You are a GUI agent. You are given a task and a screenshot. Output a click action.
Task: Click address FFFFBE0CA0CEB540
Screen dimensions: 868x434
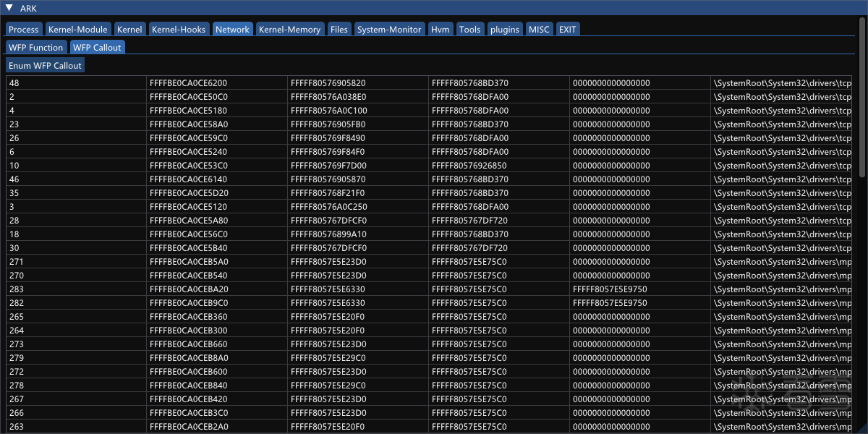[217, 276]
